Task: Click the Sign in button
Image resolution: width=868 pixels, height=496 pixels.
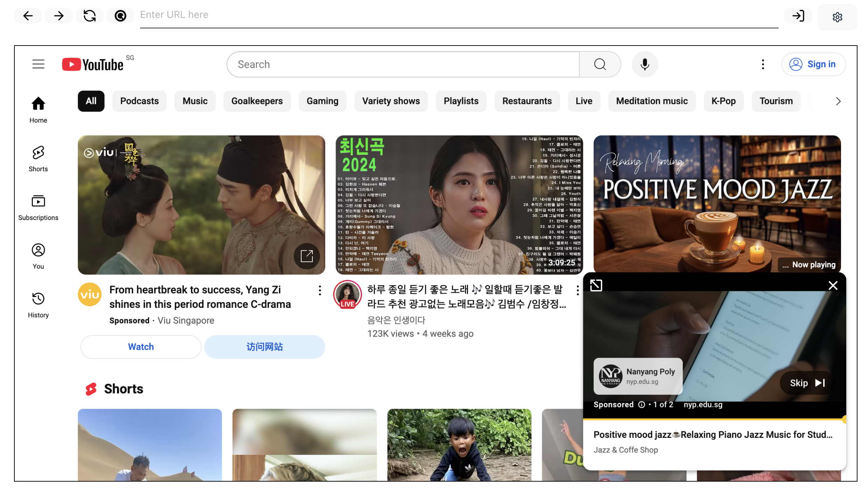Action: click(813, 64)
